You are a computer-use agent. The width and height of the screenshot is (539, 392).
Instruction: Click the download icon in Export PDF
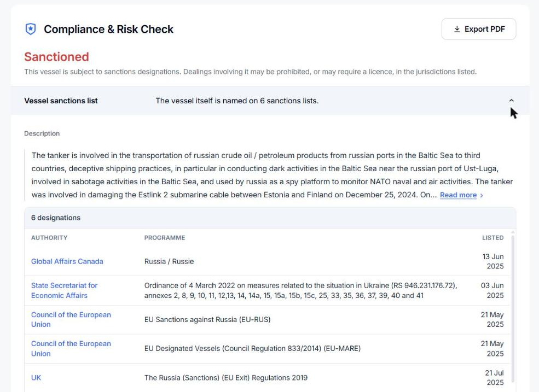457,29
